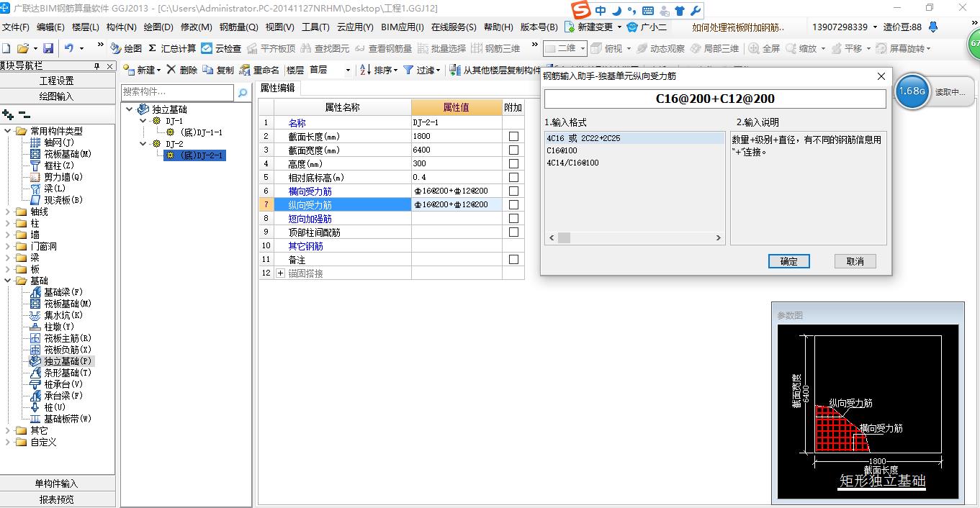Toggle 附加 checkbox for 横向受力筋 row
This screenshot has height=508, width=980.
pos(513,191)
